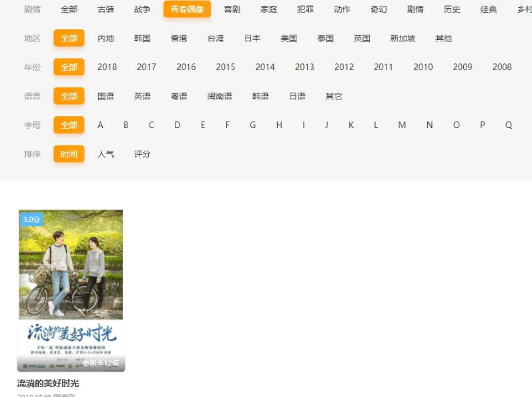Filter region by 其他
Image resolution: width=532 pixels, height=397 pixels.
(x=443, y=38)
